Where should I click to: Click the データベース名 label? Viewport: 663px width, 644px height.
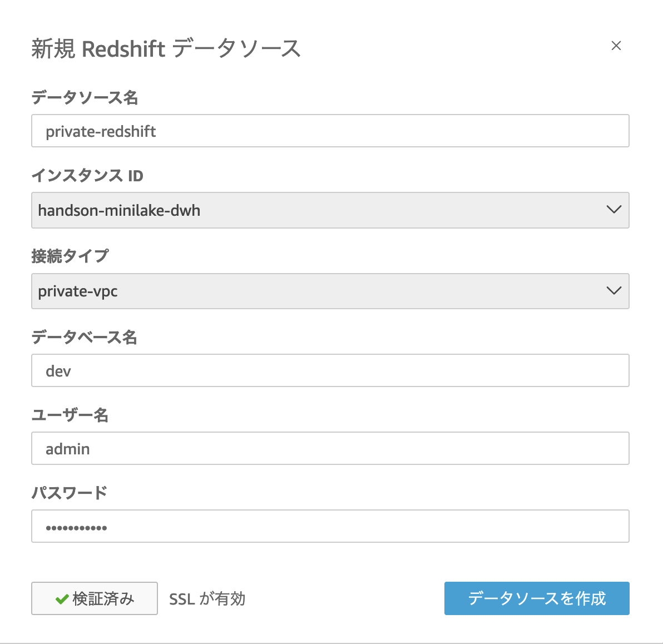coord(84,337)
